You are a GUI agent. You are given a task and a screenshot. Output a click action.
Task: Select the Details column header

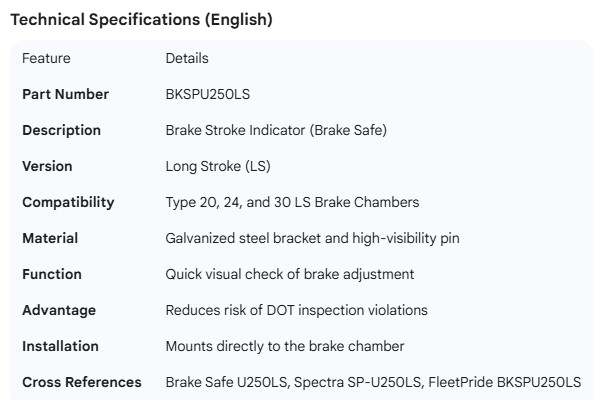coord(187,59)
